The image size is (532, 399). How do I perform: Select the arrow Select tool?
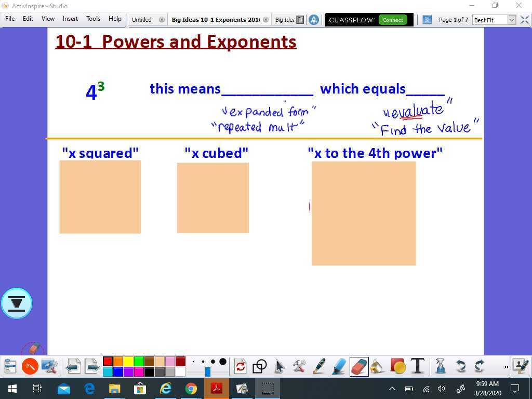(279, 367)
